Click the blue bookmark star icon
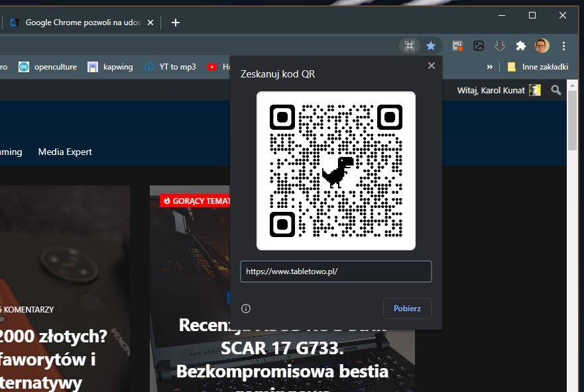This screenshot has height=392, width=584. [x=431, y=46]
